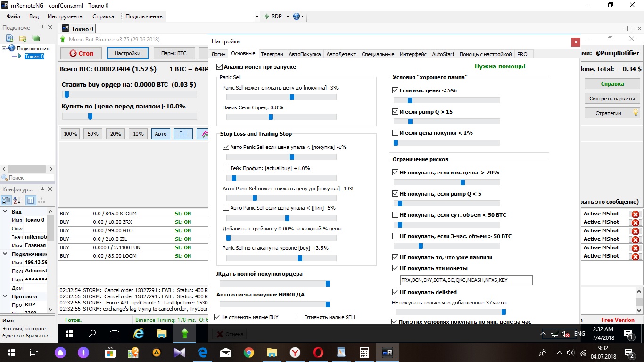The height and width of the screenshot is (362, 644).
Task: Switch to the 'Телеграм' settings tab
Action: (x=272, y=54)
